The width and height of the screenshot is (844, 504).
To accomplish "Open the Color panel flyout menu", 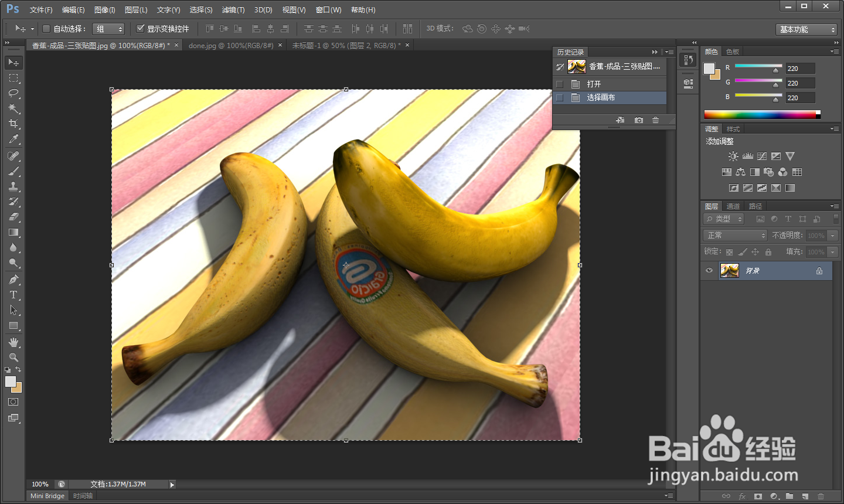I will click(835, 52).
